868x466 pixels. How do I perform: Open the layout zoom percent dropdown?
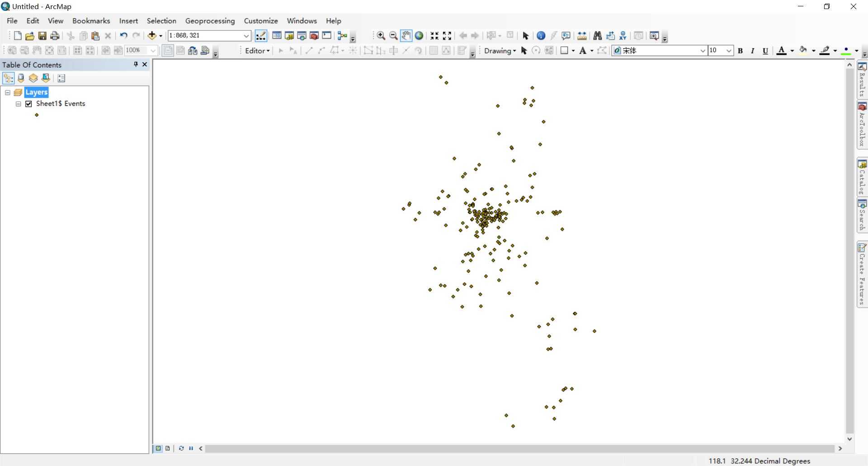[x=153, y=50]
